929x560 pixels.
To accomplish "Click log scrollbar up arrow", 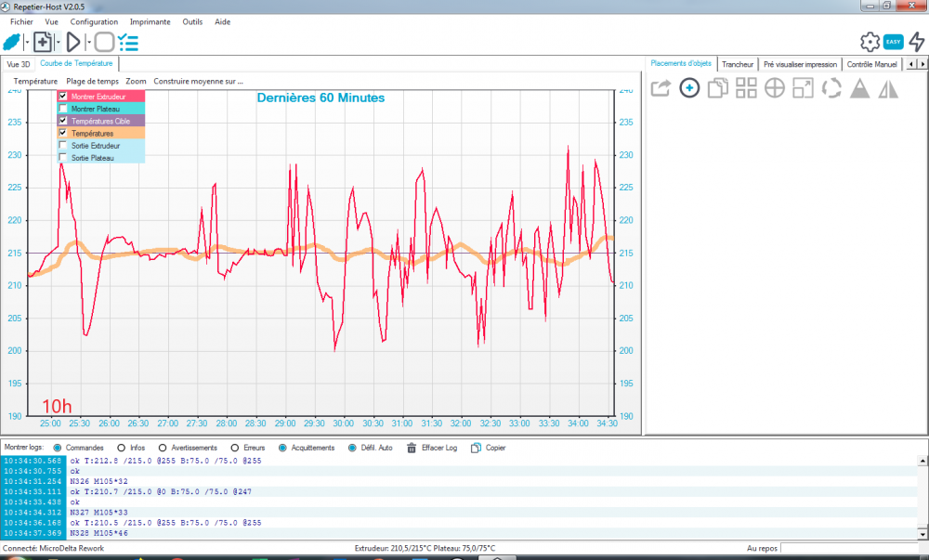I will (922, 461).
